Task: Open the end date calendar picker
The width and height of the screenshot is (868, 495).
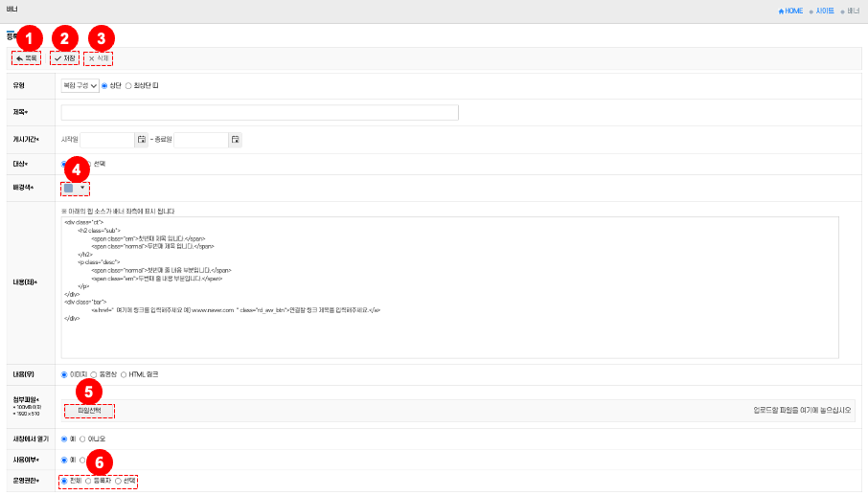Action: tap(235, 140)
